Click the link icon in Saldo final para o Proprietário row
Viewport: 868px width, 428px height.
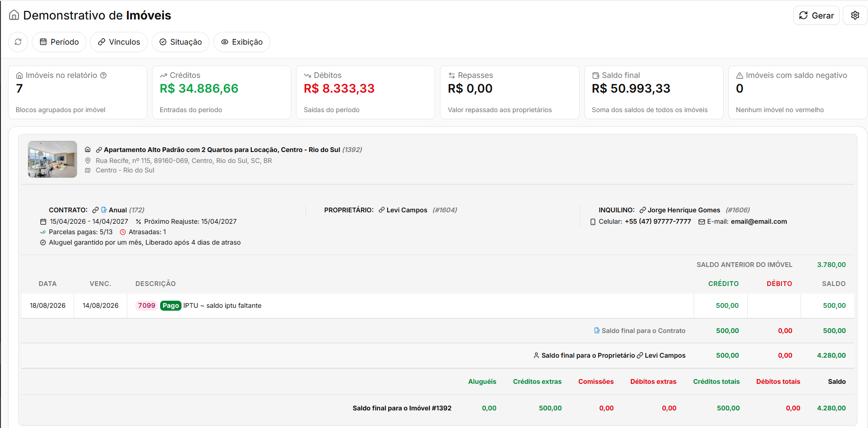(x=640, y=355)
